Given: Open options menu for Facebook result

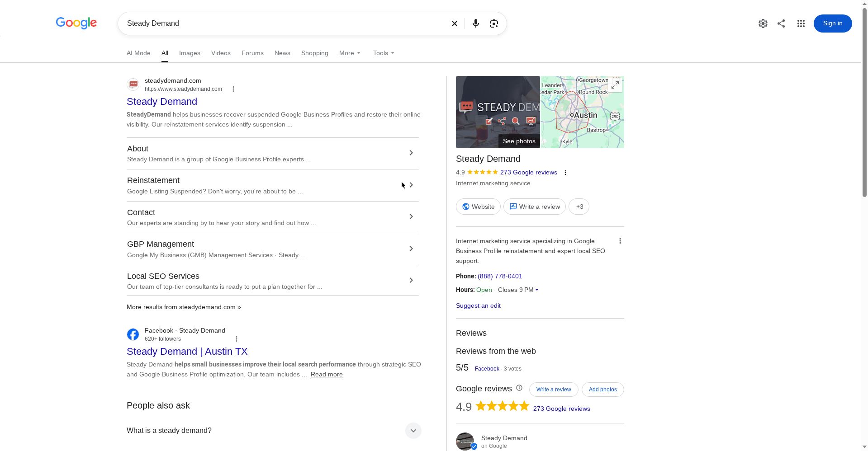Looking at the screenshot, I should 237,339.
